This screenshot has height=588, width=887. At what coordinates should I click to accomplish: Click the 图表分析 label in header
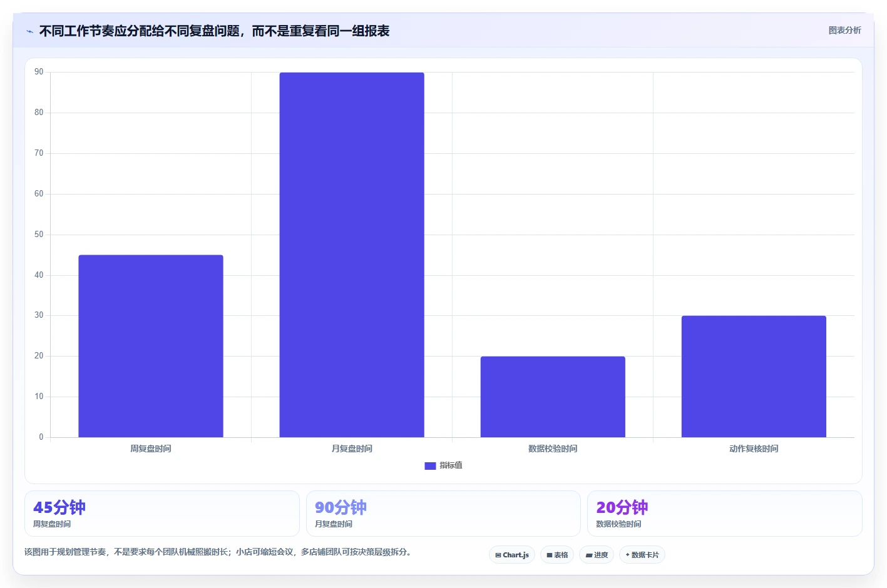point(844,30)
